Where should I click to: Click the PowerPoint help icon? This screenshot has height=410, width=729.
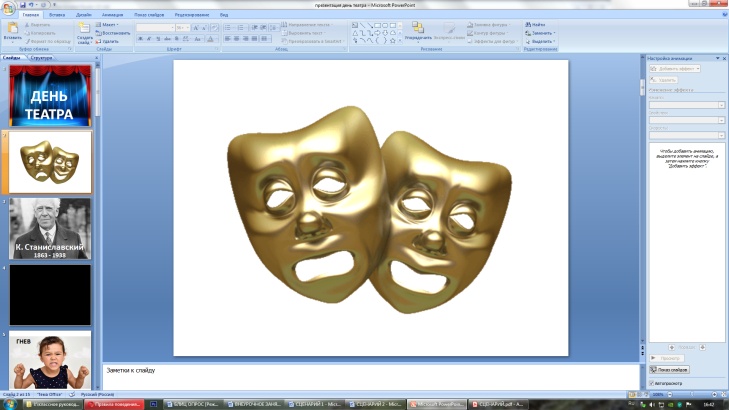pos(722,15)
